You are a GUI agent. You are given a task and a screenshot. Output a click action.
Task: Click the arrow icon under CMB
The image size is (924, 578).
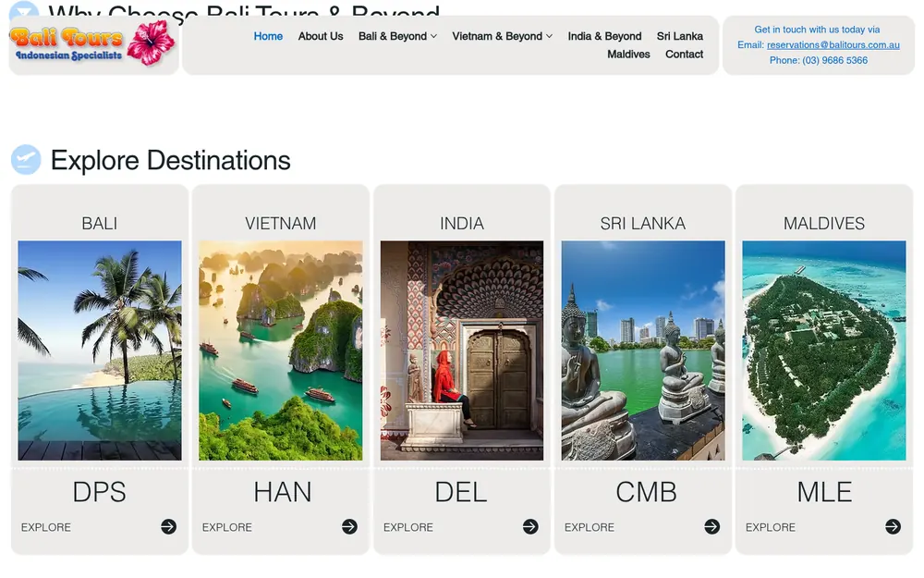[x=711, y=527]
